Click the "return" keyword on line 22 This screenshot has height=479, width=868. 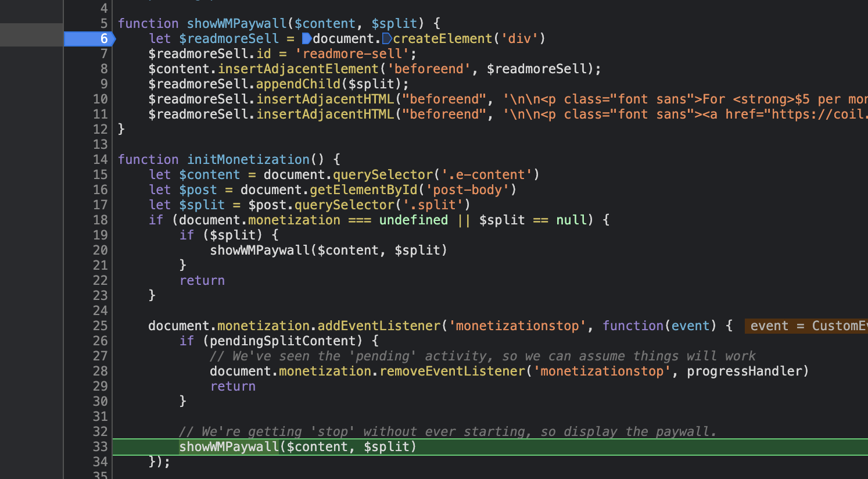(x=202, y=280)
